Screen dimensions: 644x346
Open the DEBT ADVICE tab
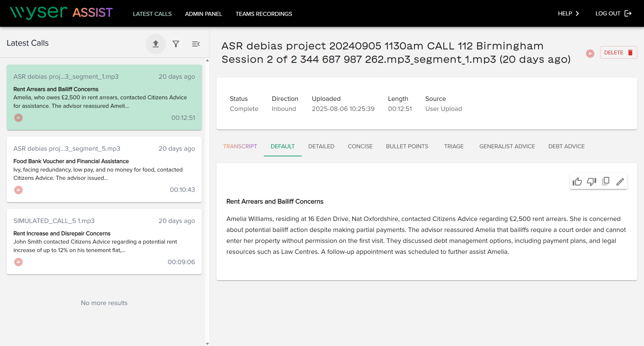click(566, 146)
